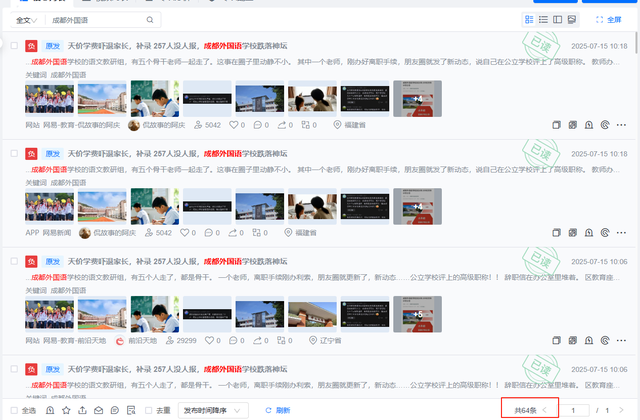Click the 全屏 fullscreen button

coord(609,20)
